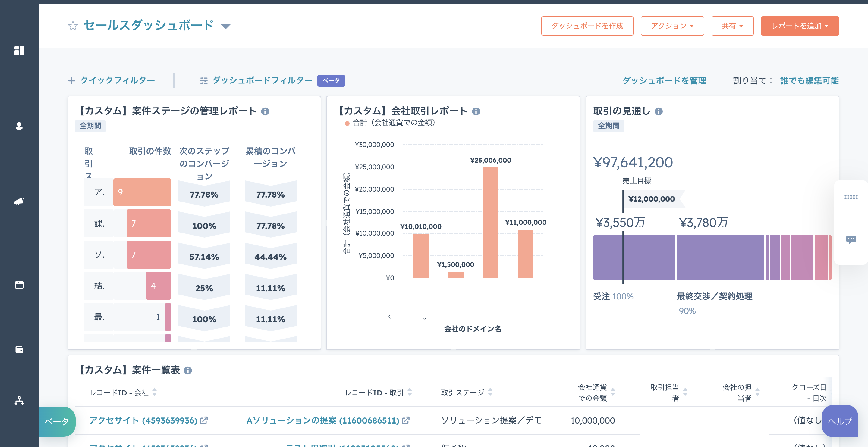Open the contacts person icon in sidebar
The image size is (868, 447).
(19, 126)
